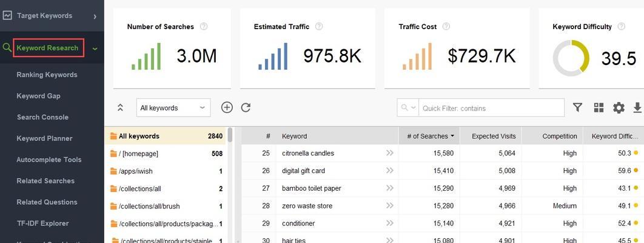This screenshot has height=243, width=644.
Task: Open Search Console in sidebar
Action: coord(42,117)
